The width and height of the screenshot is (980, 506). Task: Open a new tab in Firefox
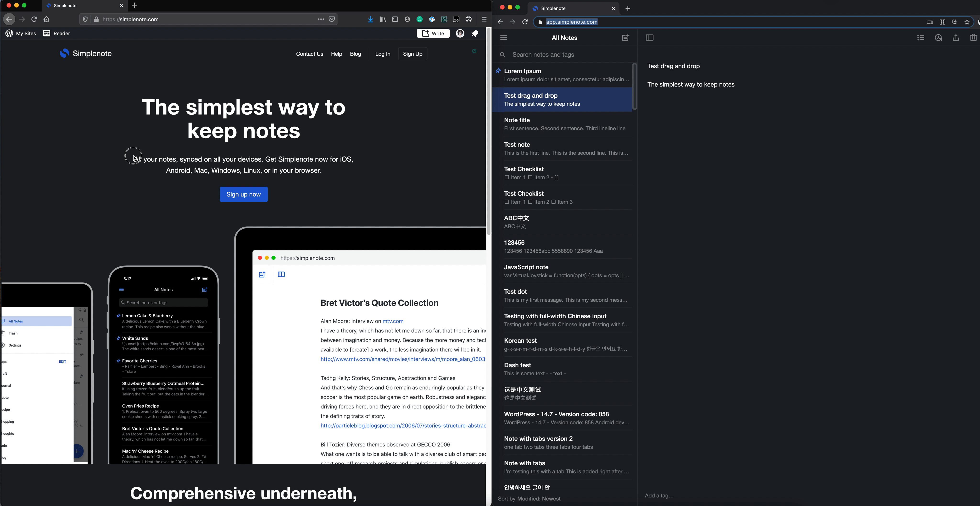[134, 5]
